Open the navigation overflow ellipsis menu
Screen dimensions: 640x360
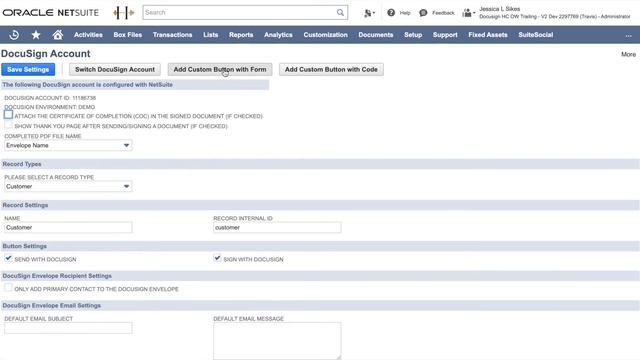click(628, 36)
